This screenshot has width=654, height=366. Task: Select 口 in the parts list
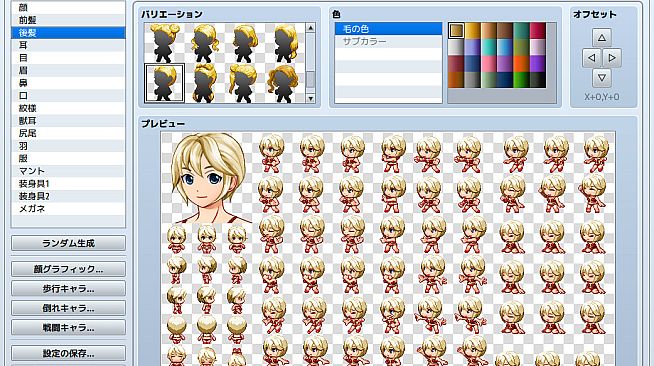(x=68, y=95)
